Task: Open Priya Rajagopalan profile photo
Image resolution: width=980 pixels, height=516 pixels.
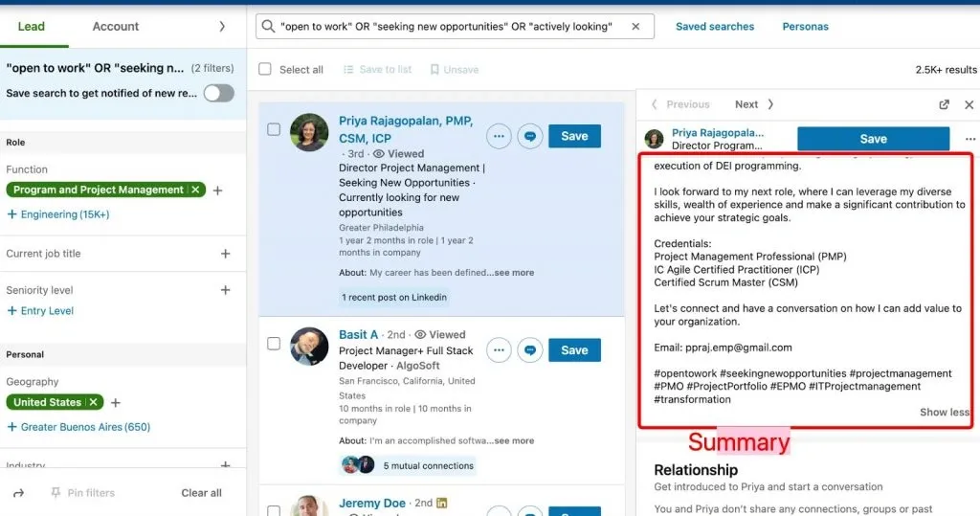Action: click(309, 132)
